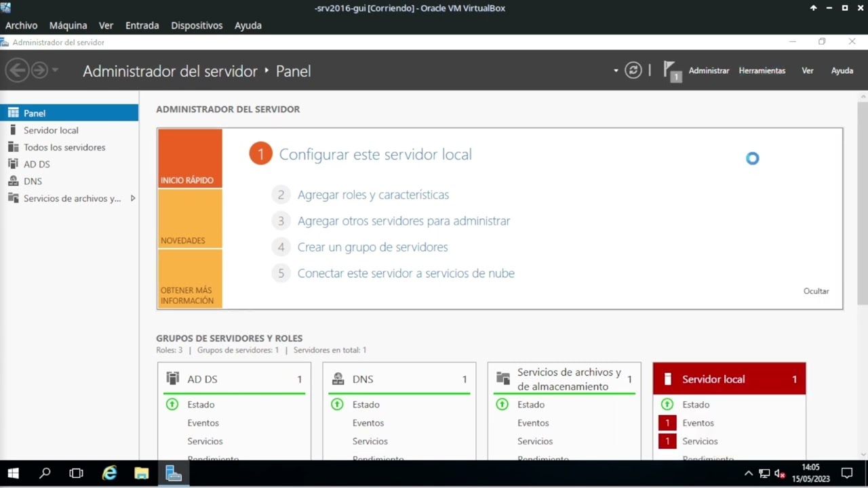Click the refresh icon in header
Viewport: 868px width, 488px height.
tap(633, 70)
